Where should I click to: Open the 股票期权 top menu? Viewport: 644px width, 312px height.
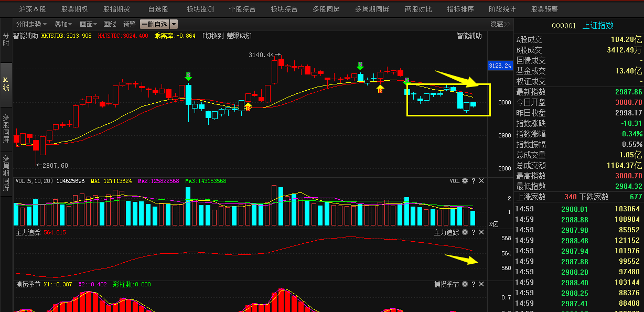[x=74, y=9]
